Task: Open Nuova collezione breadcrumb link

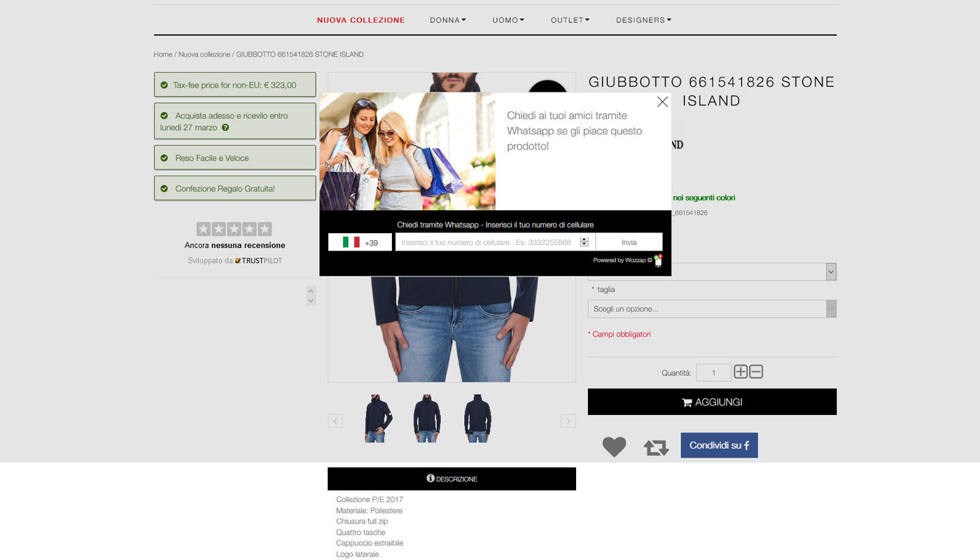Action: coord(204,55)
